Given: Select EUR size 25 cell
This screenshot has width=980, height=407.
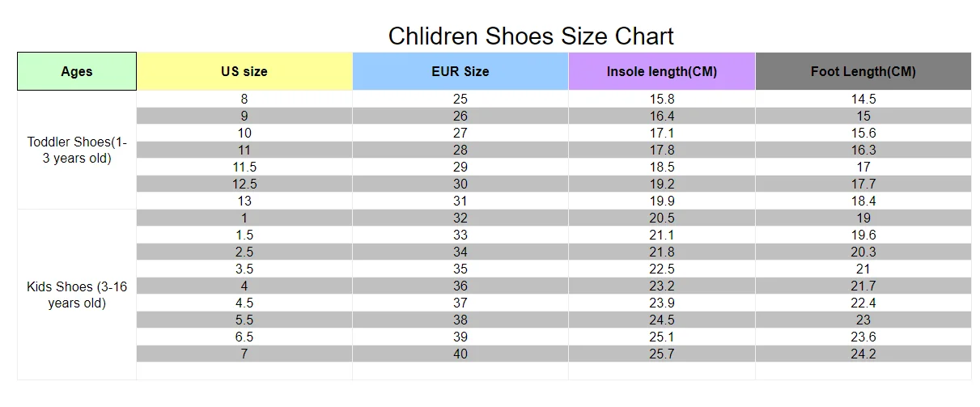Looking at the screenshot, I should (460, 99).
